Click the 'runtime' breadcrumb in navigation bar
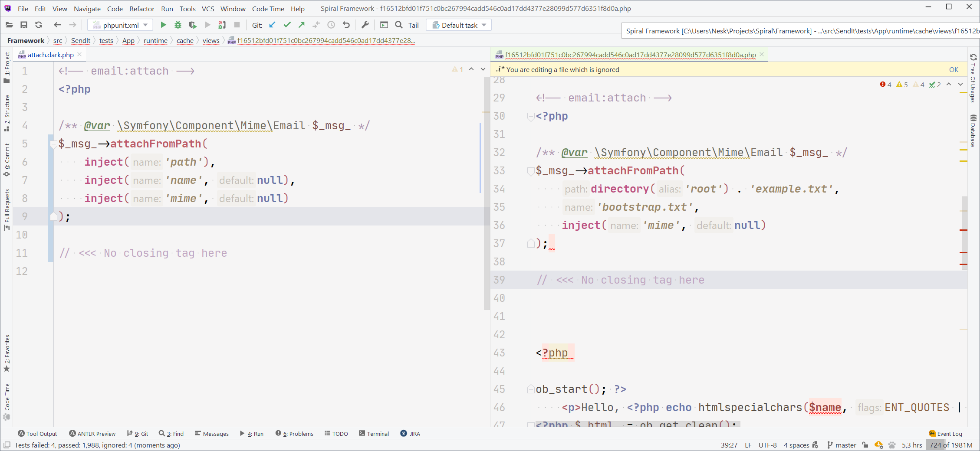The height and width of the screenshot is (451, 980). 155,41
